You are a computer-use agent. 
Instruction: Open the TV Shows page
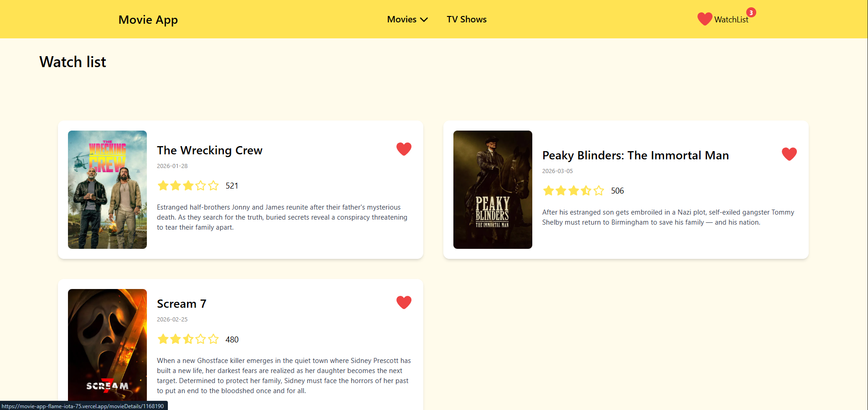coord(466,19)
